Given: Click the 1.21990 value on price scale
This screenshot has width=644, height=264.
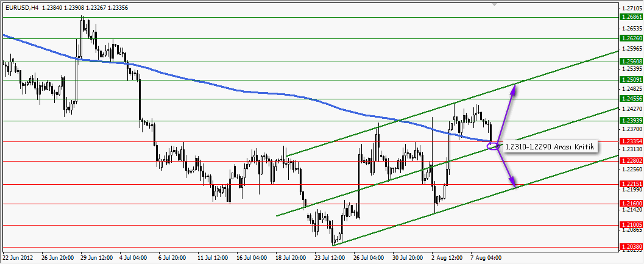Looking at the screenshot, I should click(x=632, y=190).
